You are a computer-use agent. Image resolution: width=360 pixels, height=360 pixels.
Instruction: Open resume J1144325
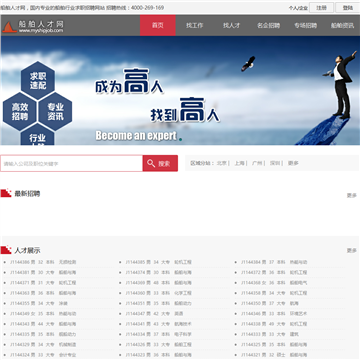[x=274, y=345]
